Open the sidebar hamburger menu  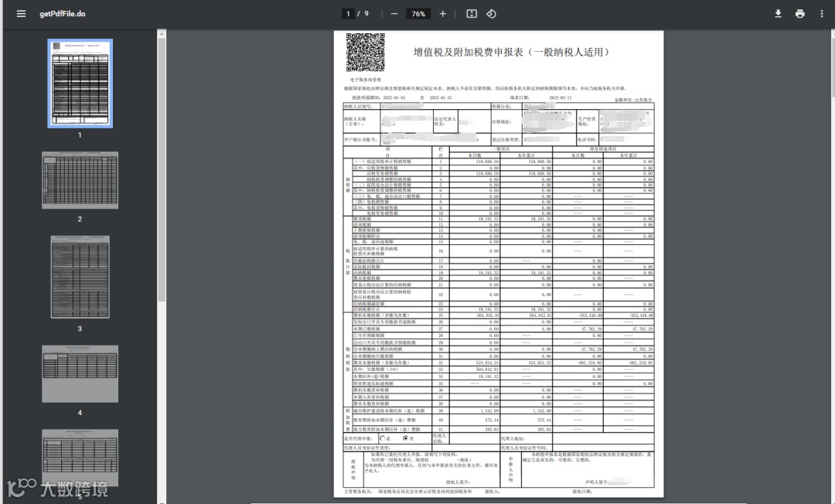coord(22,14)
